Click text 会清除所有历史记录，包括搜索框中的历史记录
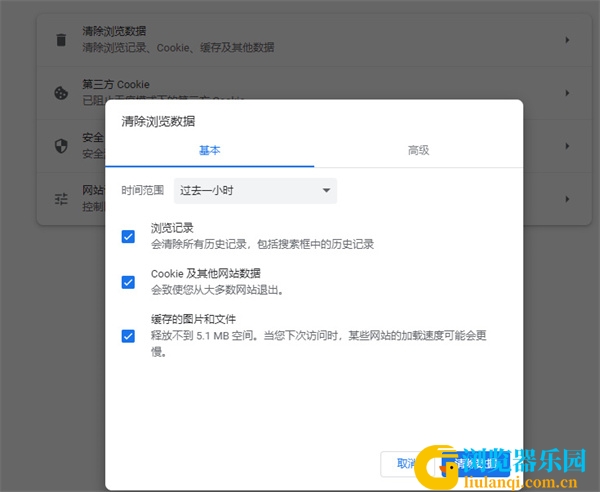 [x=262, y=244]
